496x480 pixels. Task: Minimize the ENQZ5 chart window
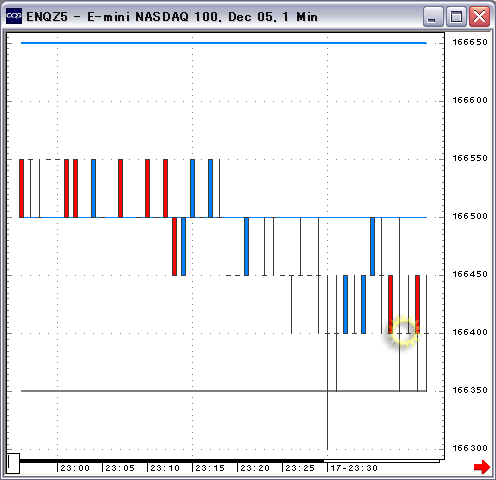tap(433, 16)
